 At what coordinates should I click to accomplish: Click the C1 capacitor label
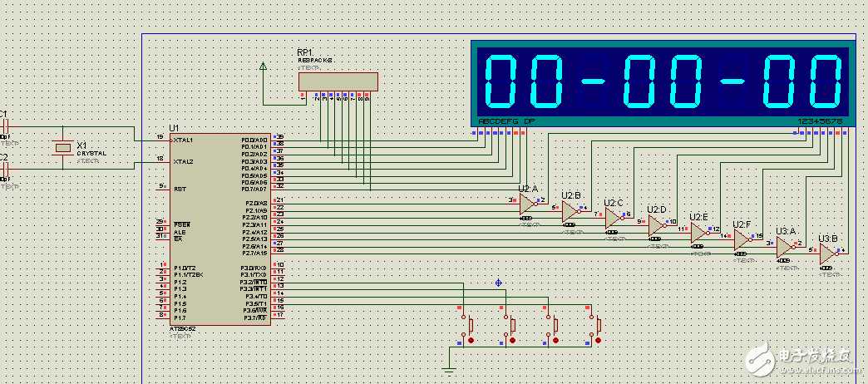3,114
